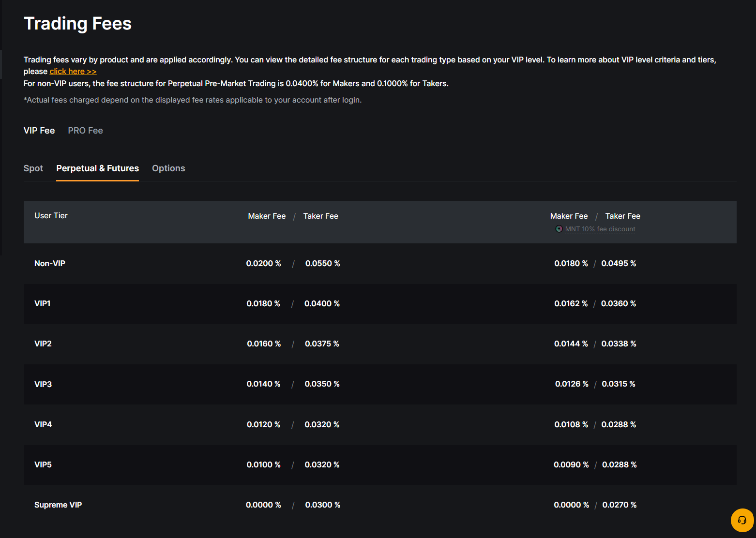Image resolution: width=756 pixels, height=538 pixels.
Task: Click the MNT token icon in header
Action: pos(559,229)
